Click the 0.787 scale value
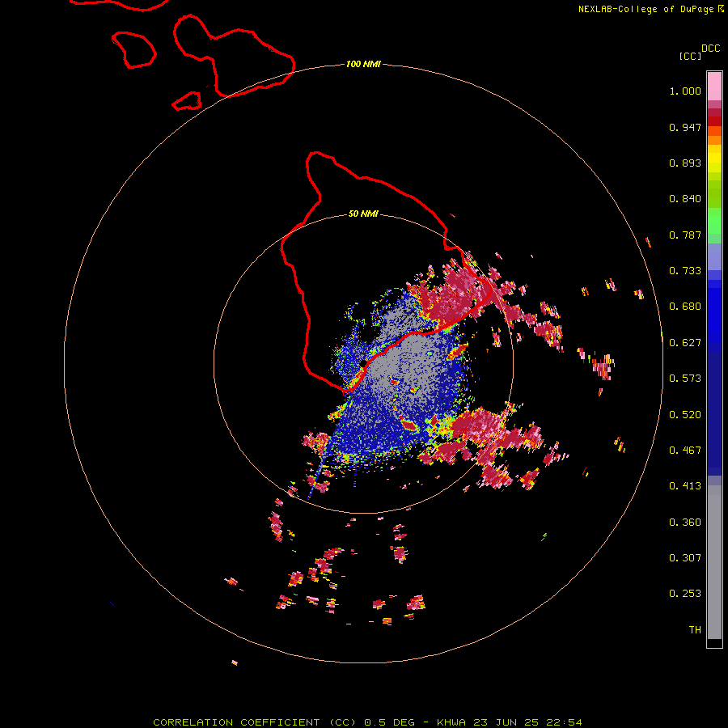The image size is (728, 728). coord(685,235)
